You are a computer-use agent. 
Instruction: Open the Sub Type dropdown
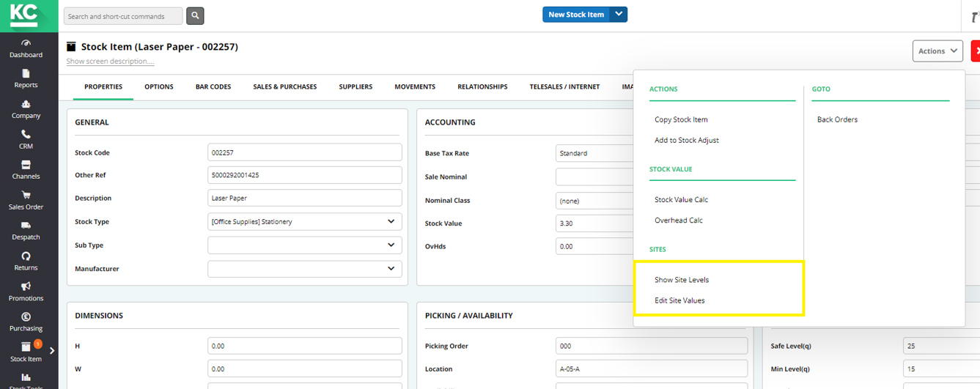click(x=304, y=245)
